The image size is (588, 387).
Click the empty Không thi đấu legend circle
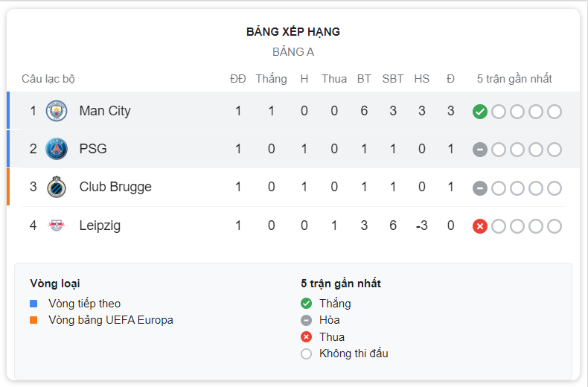[x=306, y=354]
